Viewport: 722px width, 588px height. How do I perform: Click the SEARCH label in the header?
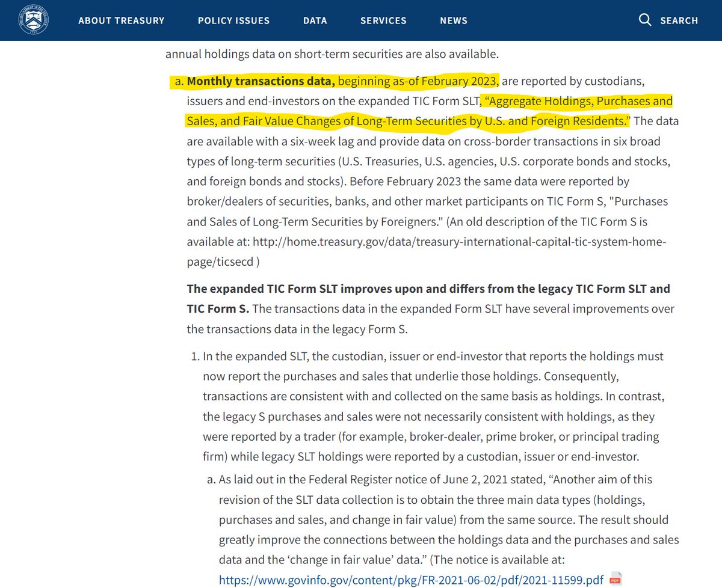[x=679, y=20]
